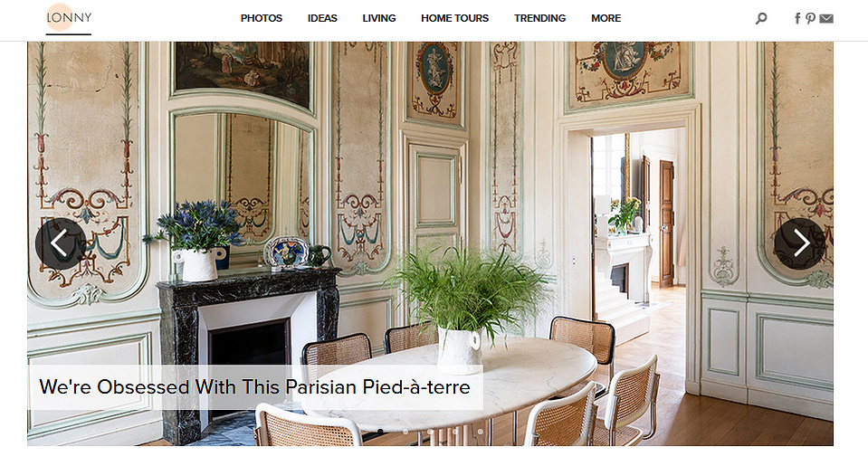The width and height of the screenshot is (868, 466).
Task: Select the third carousel dot
Action: pyautogui.click(x=430, y=431)
